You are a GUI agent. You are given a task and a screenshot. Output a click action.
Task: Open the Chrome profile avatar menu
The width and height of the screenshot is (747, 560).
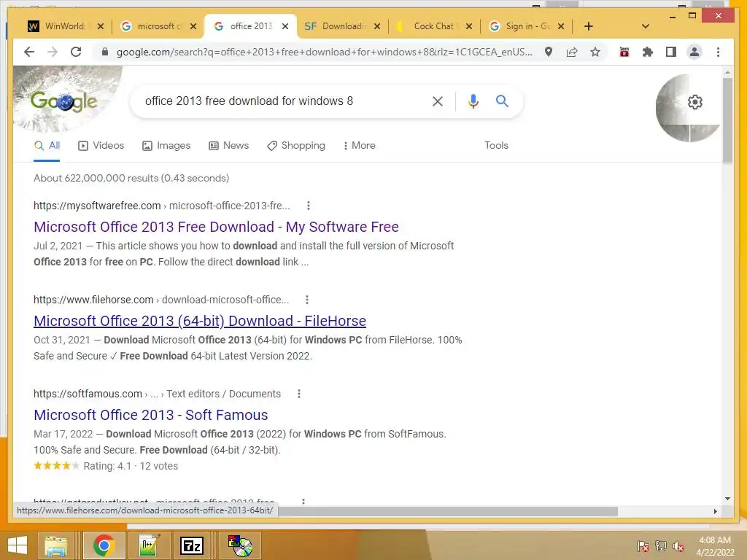click(694, 52)
